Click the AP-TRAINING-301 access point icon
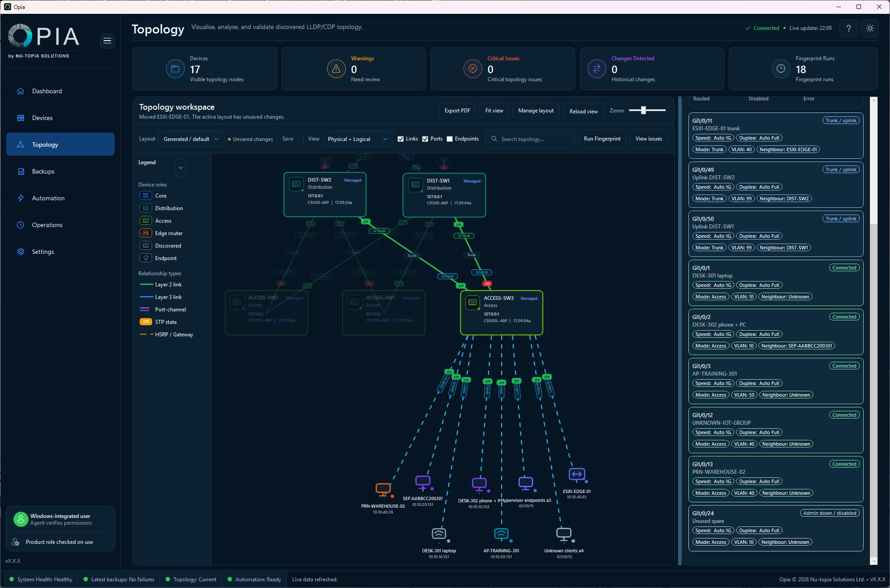 [501, 534]
